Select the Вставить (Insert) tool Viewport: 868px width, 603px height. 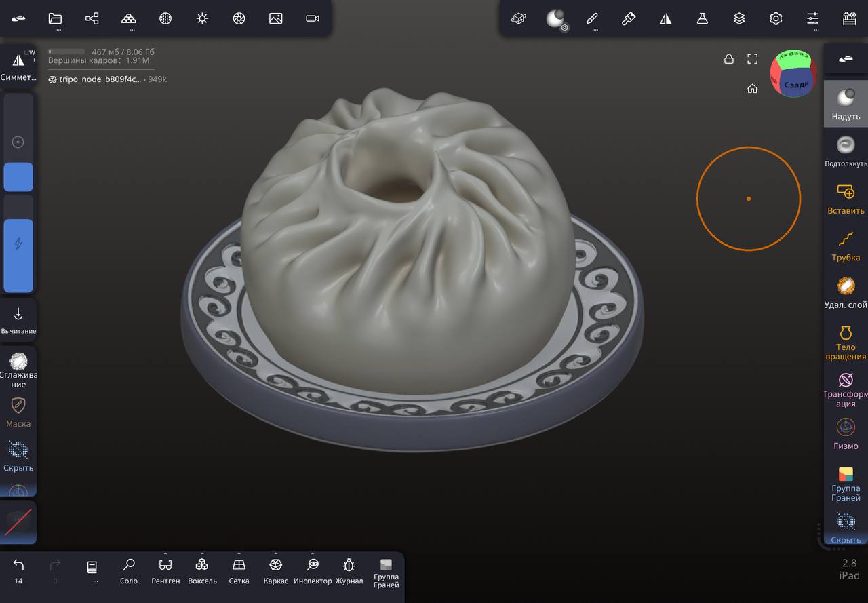click(846, 197)
